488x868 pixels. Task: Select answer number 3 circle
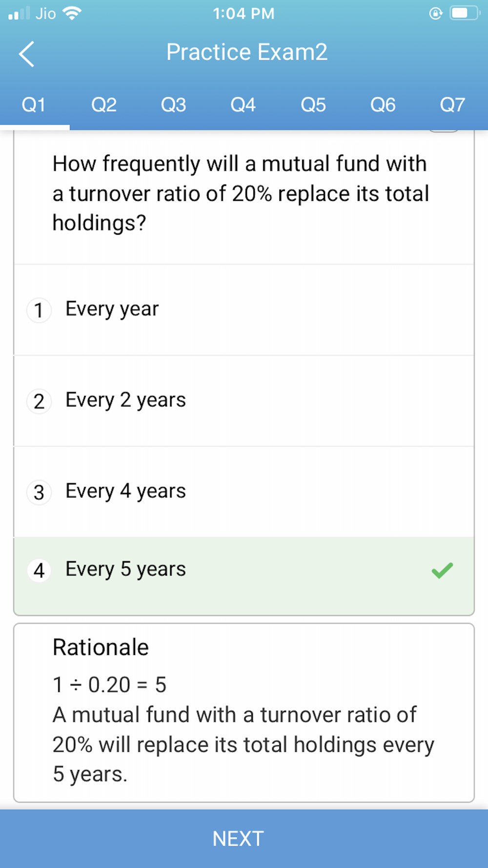click(39, 493)
